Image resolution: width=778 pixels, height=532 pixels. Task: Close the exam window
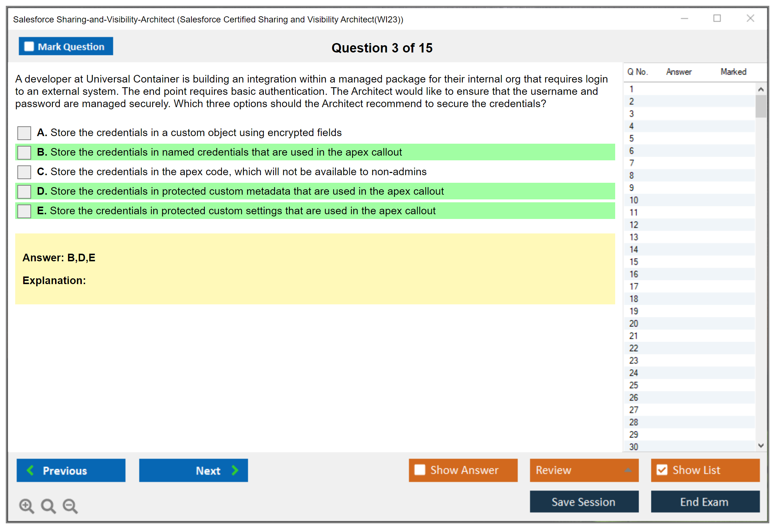click(x=750, y=18)
